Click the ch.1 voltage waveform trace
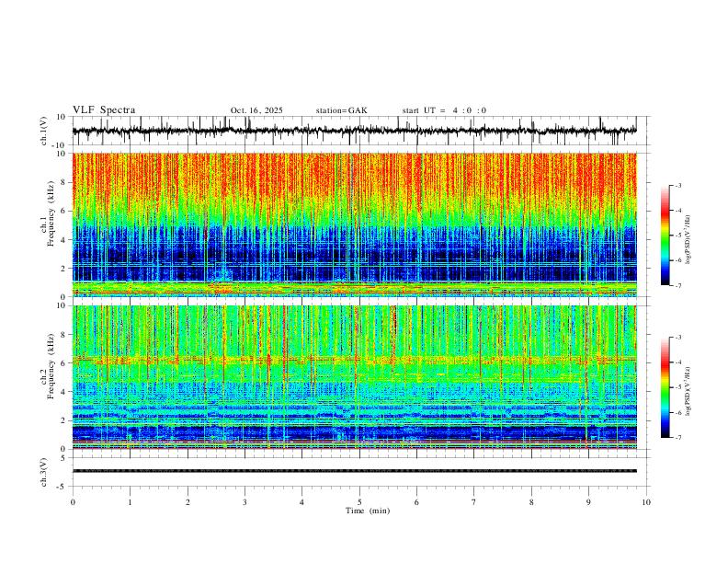This screenshot has width=728, height=563. coord(354,131)
